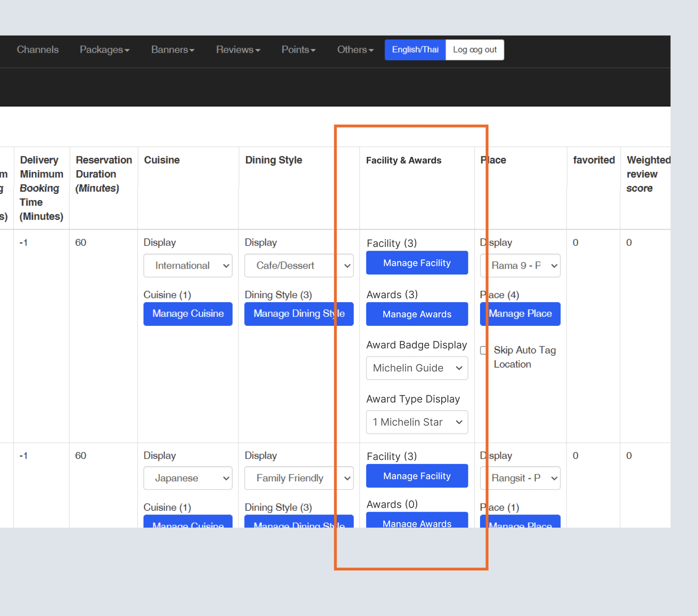Viewport: 698px width, 616px height.
Task: Open the Reviews dropdown menu
Action: click(238, 49)
